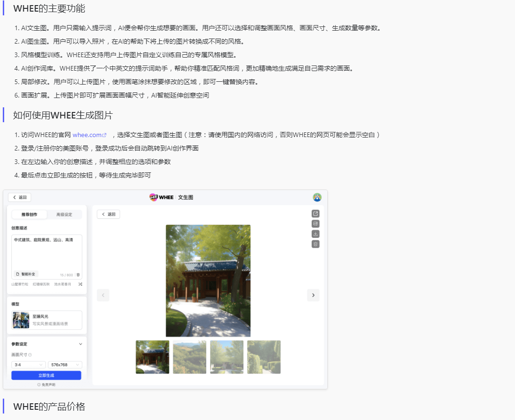Switch to the 高级设定 tab
This screenshot has height=420, width=515.
(64, 215)
